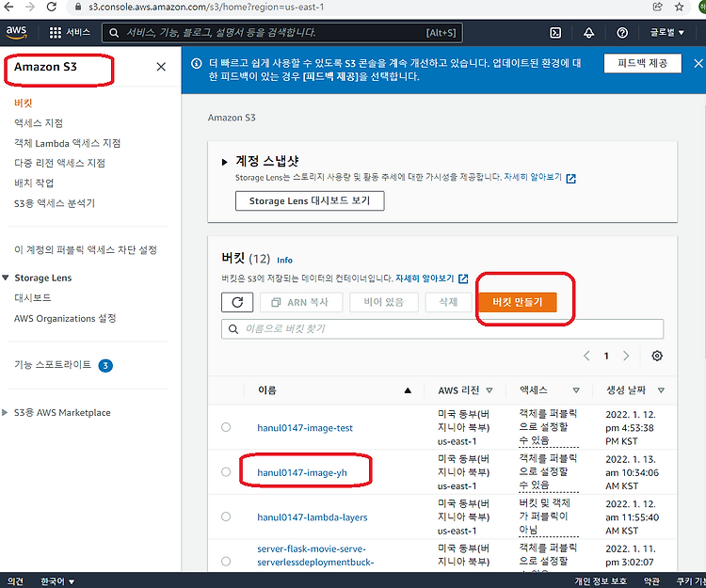706x588 pixels.
Task: Open S3용 액세스 분석기
Action: coord(55,203)
